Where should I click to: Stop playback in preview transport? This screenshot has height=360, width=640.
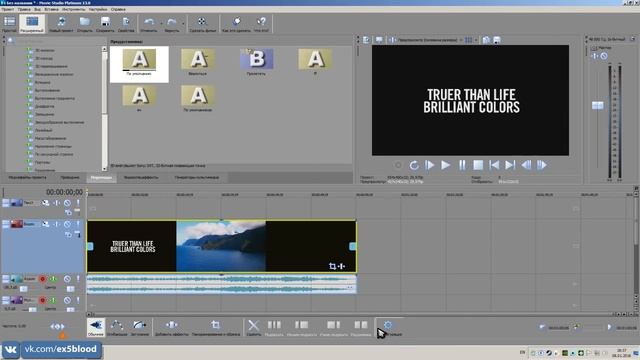[x=478, y=165]
